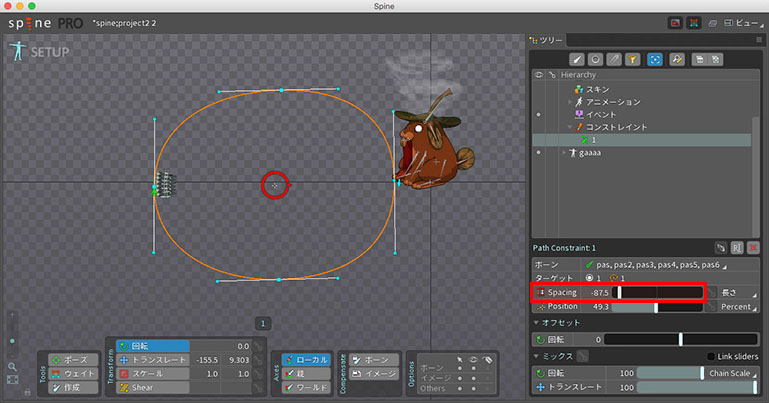Collapse the オフセット section
This screenshot has width=769, height=403.
coord(537,323)
